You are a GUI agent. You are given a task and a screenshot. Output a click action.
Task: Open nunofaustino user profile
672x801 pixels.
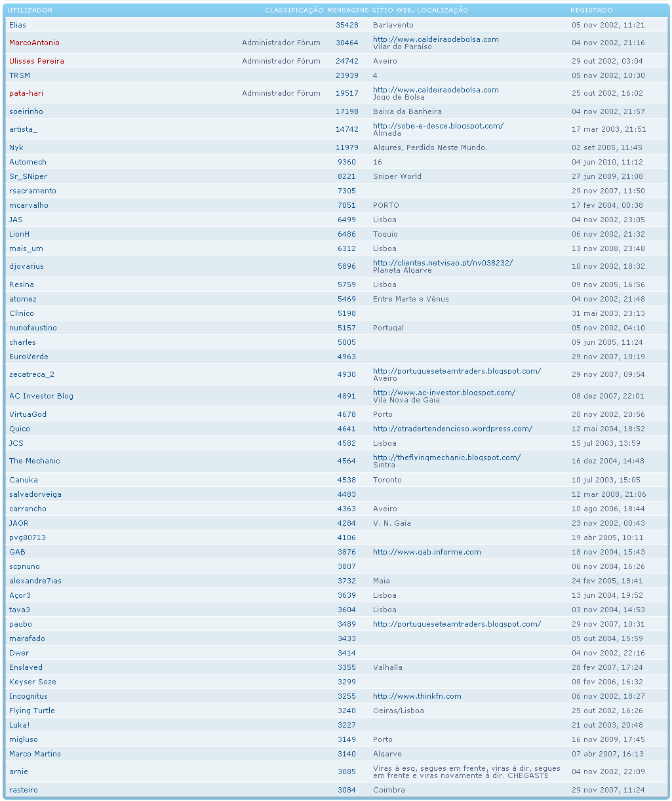[33, 328]
